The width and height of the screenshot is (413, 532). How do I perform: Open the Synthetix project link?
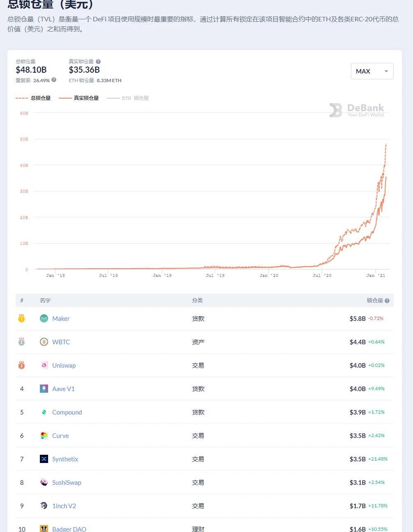(65, 459)
